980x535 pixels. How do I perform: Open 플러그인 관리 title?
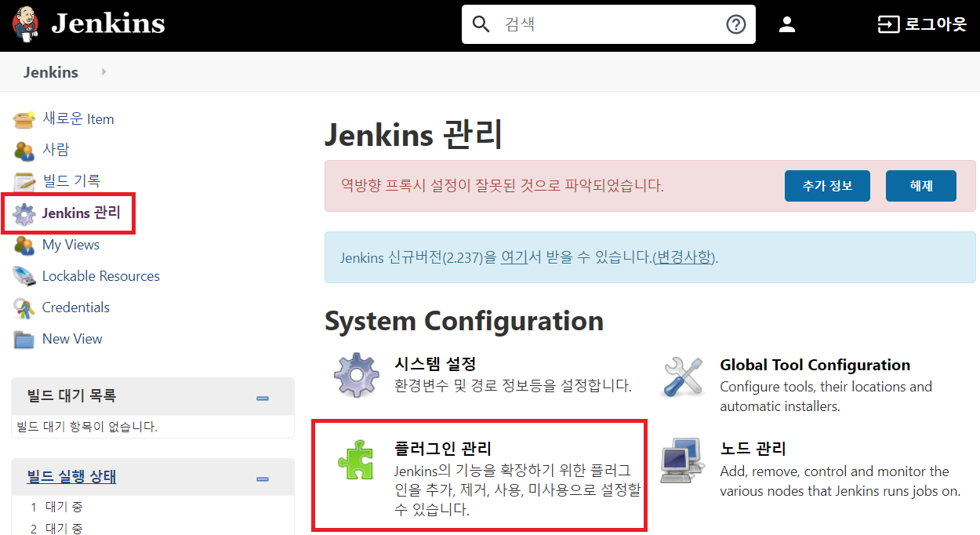point(443,449)
